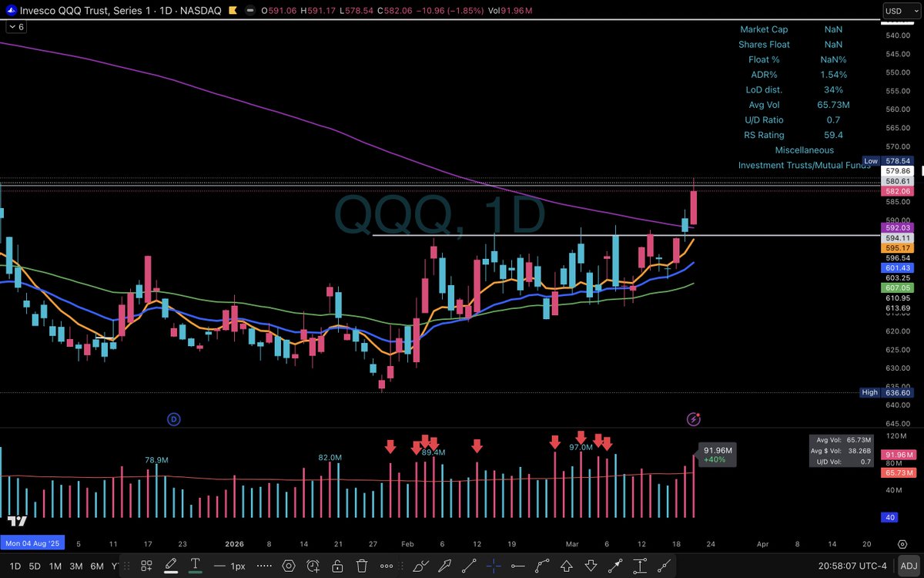Select the price range measure tool
This screenshot has width=924, height=578.
639,565
